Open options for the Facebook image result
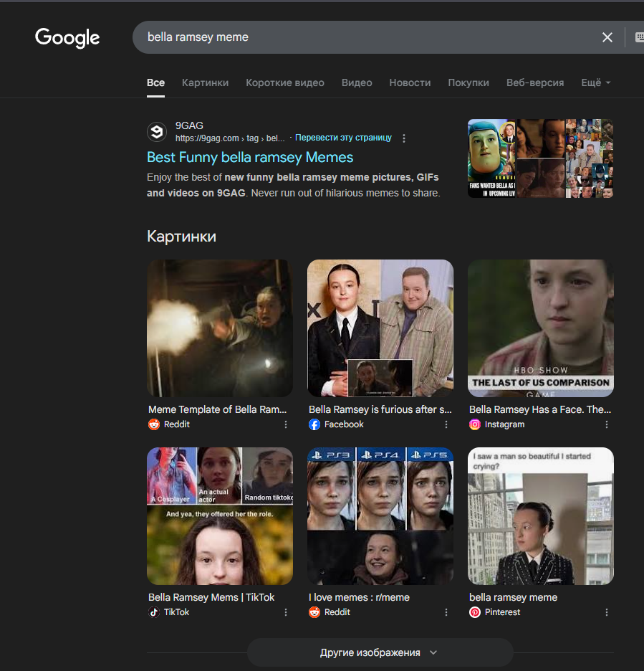 [x=446, y=424]
